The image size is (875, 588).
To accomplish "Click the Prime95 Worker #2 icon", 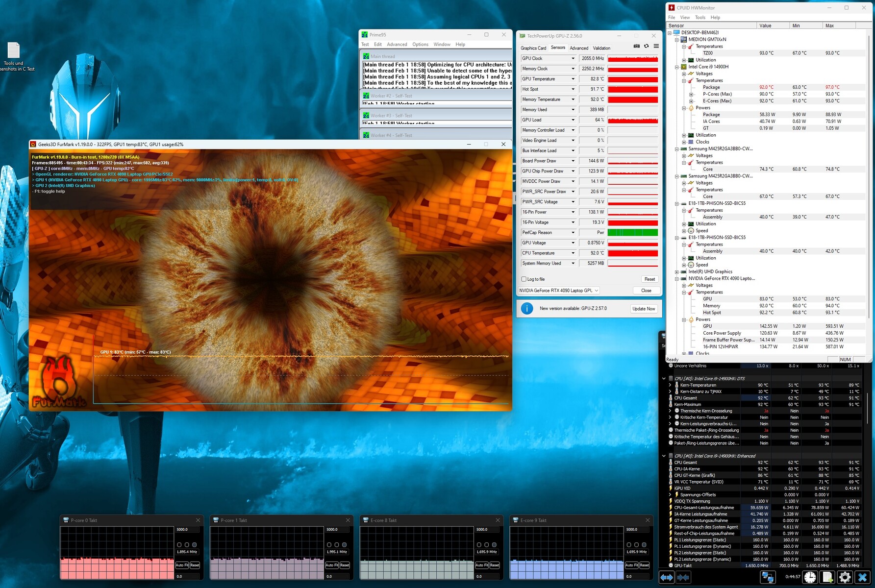I will [366, 96].
